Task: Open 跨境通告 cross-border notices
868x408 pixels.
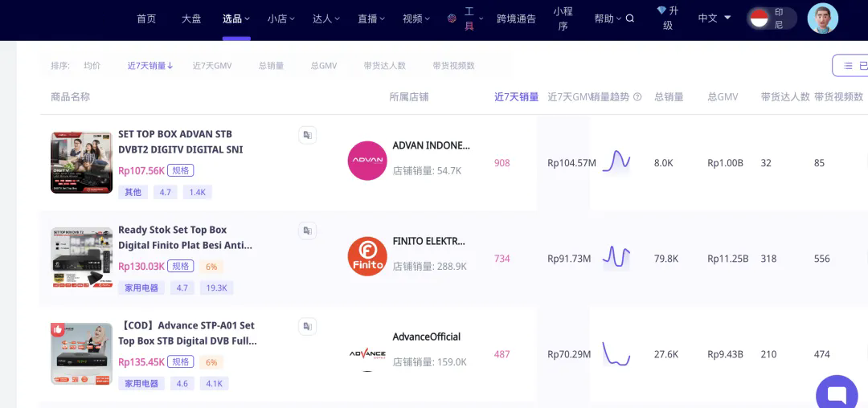Action: click(516, 18)
